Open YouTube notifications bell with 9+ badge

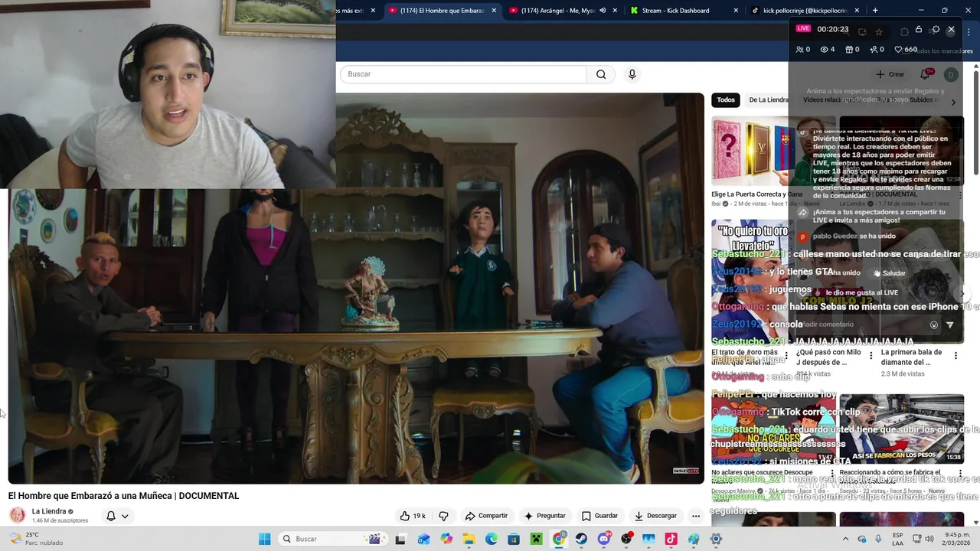coord(925,74)
